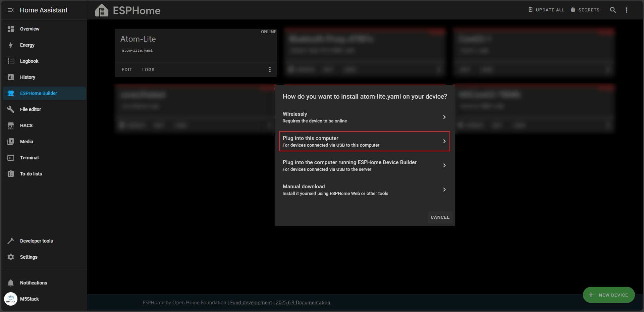Open the History chart icon
The height and width of the screenshot is (312, 644).
[11, 77]
